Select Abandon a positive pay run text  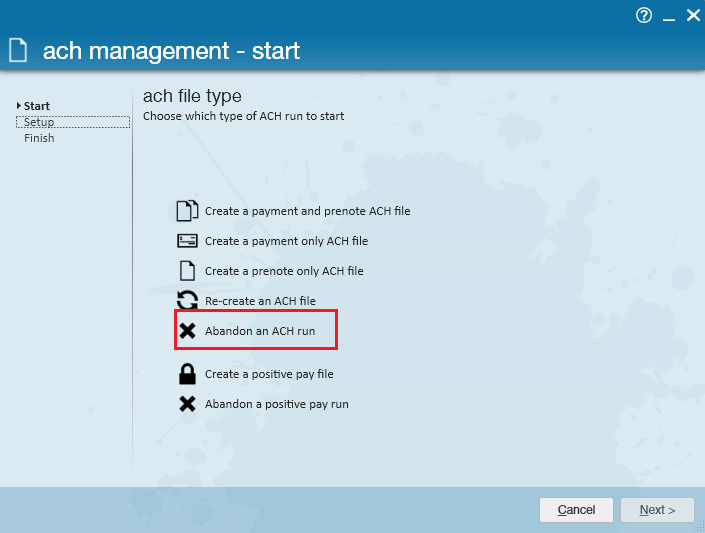pos(277,404)
